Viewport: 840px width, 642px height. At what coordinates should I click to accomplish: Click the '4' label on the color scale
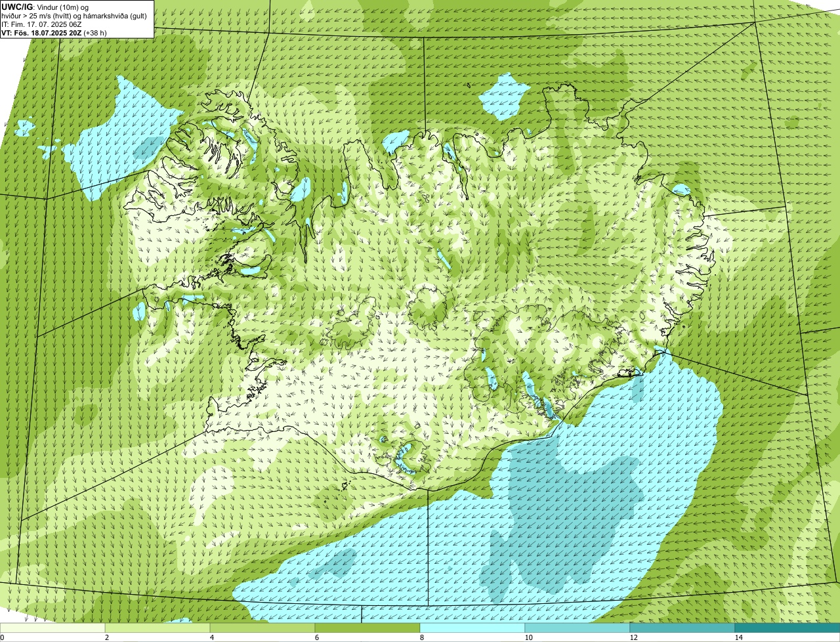211,637
